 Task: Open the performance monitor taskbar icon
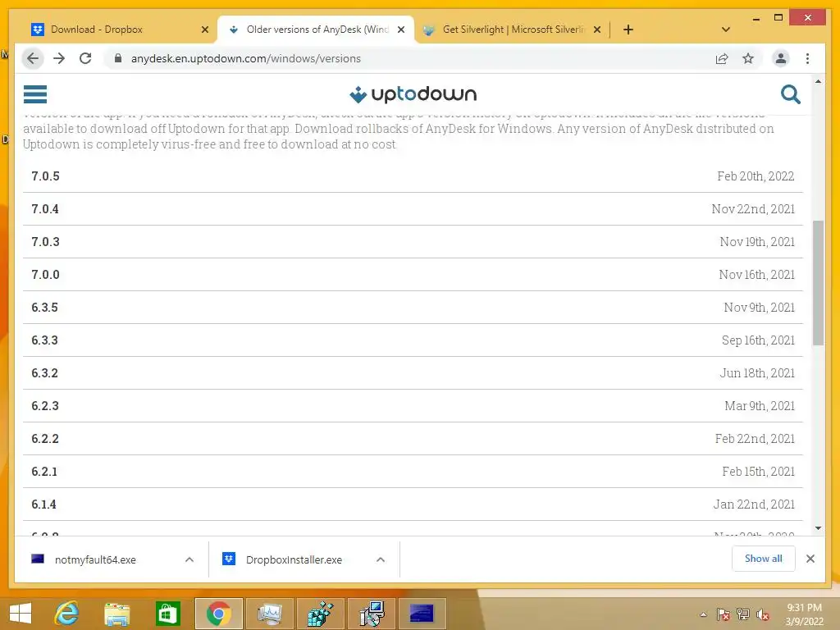(269, 614)
